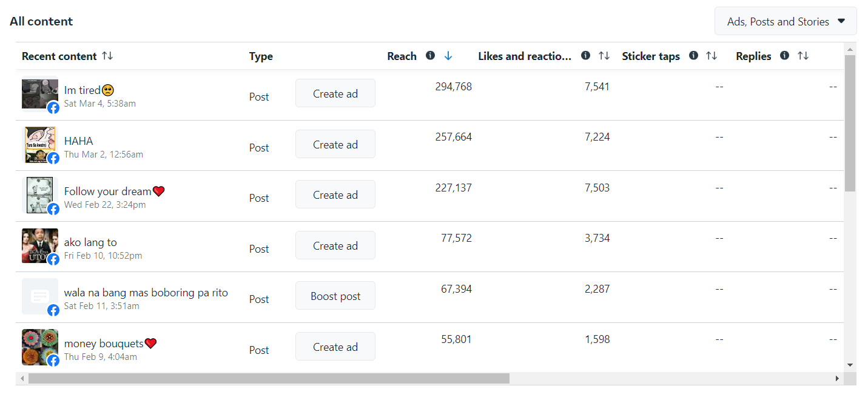
Task: Click the vertical scrollbar down arrow
Action: click(x=850, y=365)
